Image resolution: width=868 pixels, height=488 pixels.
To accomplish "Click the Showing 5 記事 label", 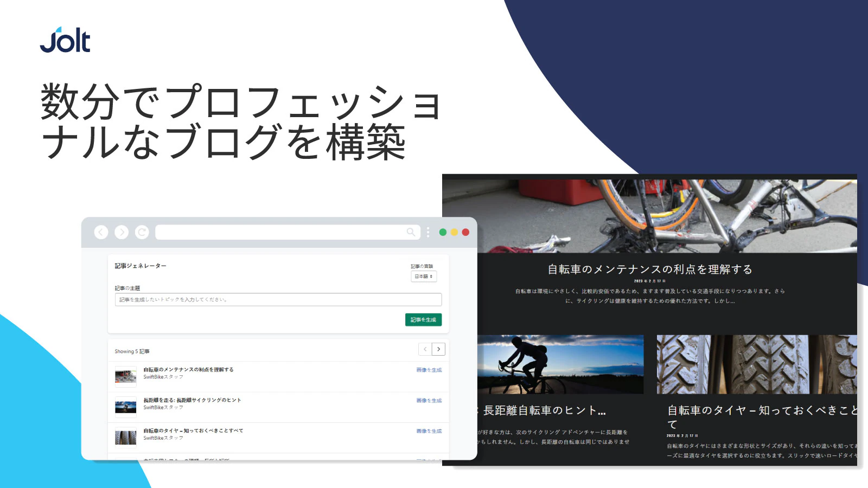I will click(x=132, y=351).
